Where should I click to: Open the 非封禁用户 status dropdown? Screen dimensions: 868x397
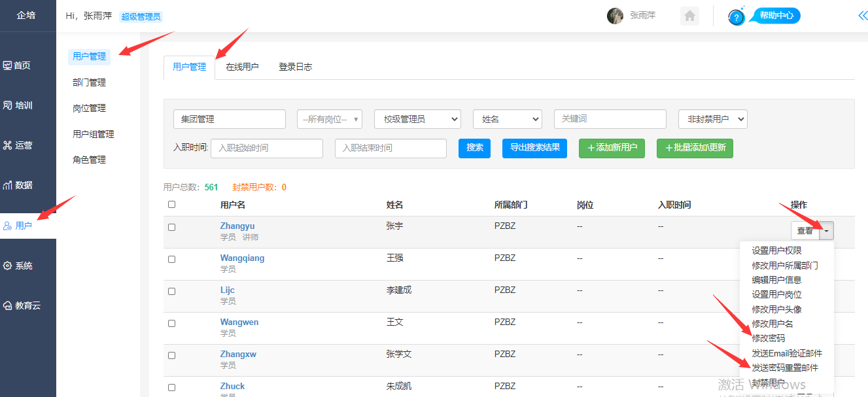coord(712,119)
